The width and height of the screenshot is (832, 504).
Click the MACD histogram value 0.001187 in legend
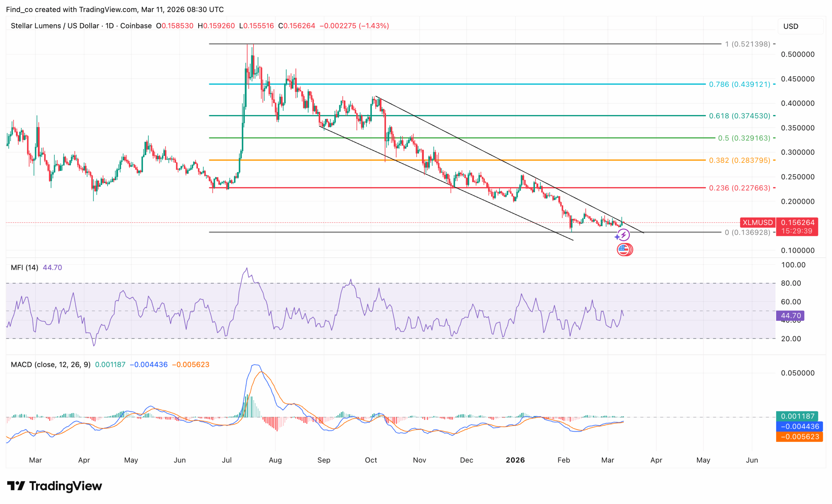pos(110,365)
